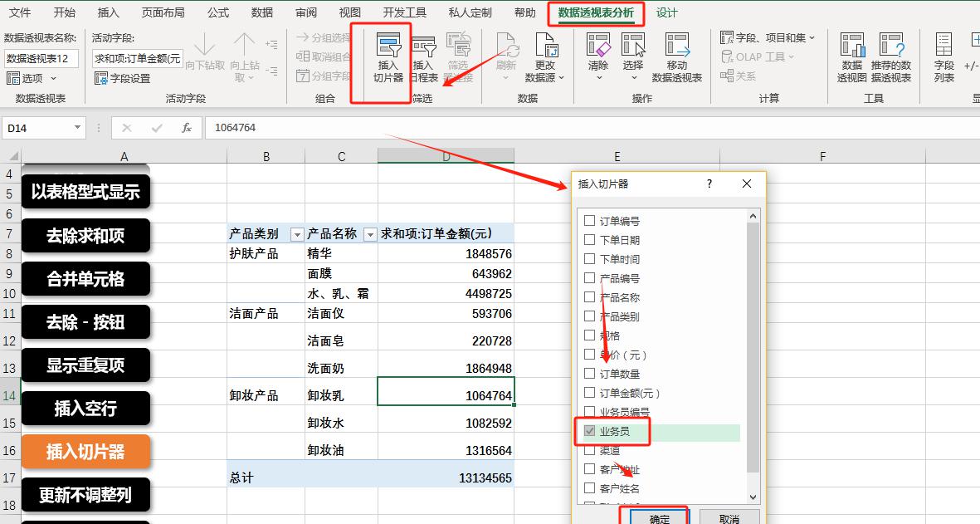Click 取消 button in slicer dialog
Image resolution: width=980 pixels, height=524 pixels.
click(x=729, y=517)
